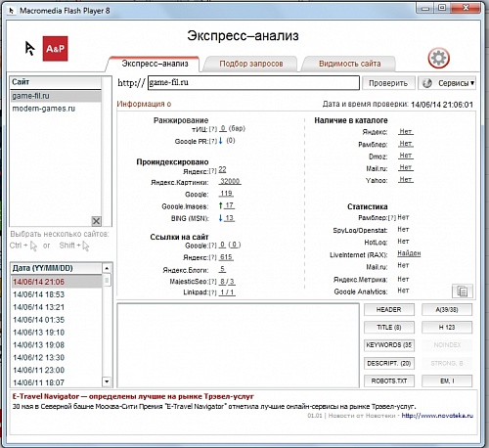
Task: Click the KEYWORDS button
Action: point(389,345)
